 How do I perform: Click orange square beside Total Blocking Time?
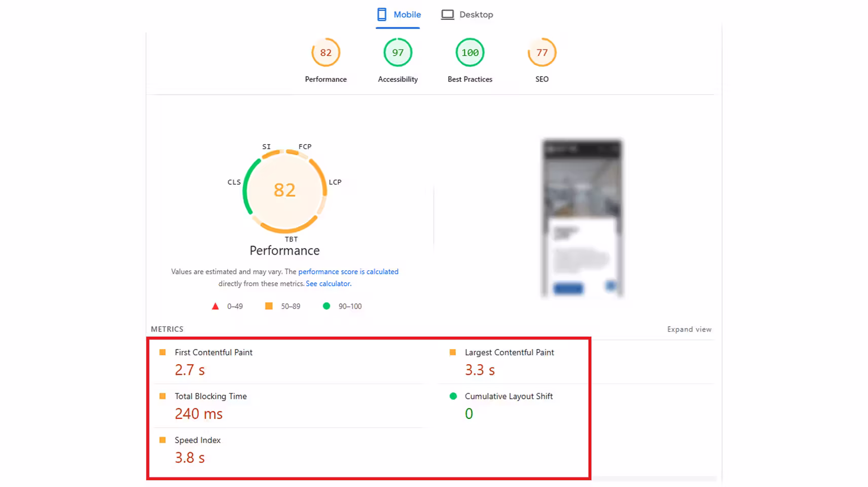point(162,396)
